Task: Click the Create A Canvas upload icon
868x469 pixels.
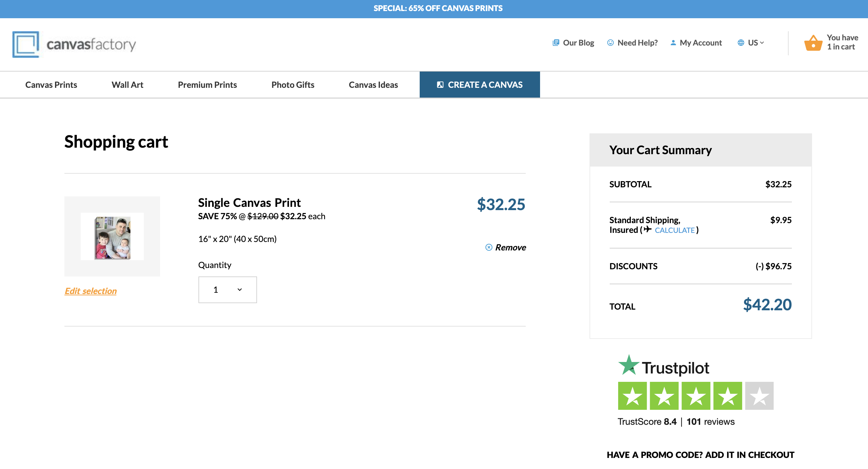Action: (440, 84)
